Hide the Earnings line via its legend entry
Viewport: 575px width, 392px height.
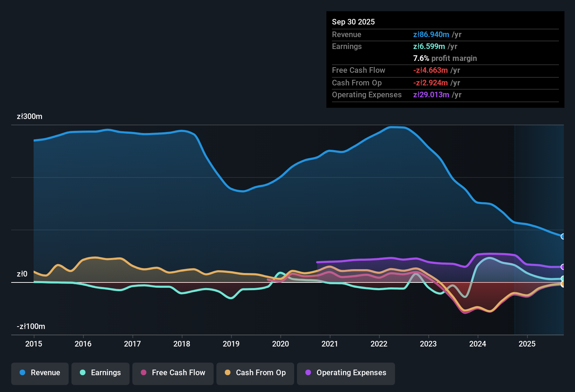[100, 373]
